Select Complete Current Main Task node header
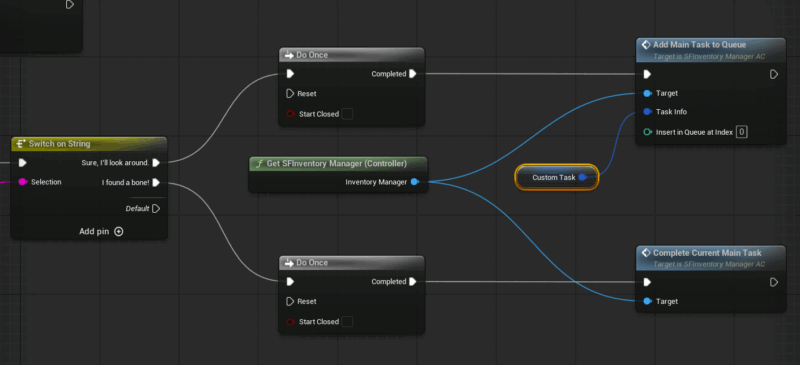Image resolution: width=800 pixels, height=365 pixels. 711,257
